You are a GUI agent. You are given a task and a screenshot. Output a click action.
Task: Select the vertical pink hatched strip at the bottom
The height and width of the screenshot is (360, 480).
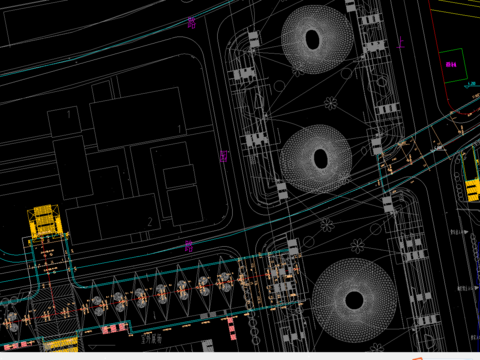coord(231,328)
